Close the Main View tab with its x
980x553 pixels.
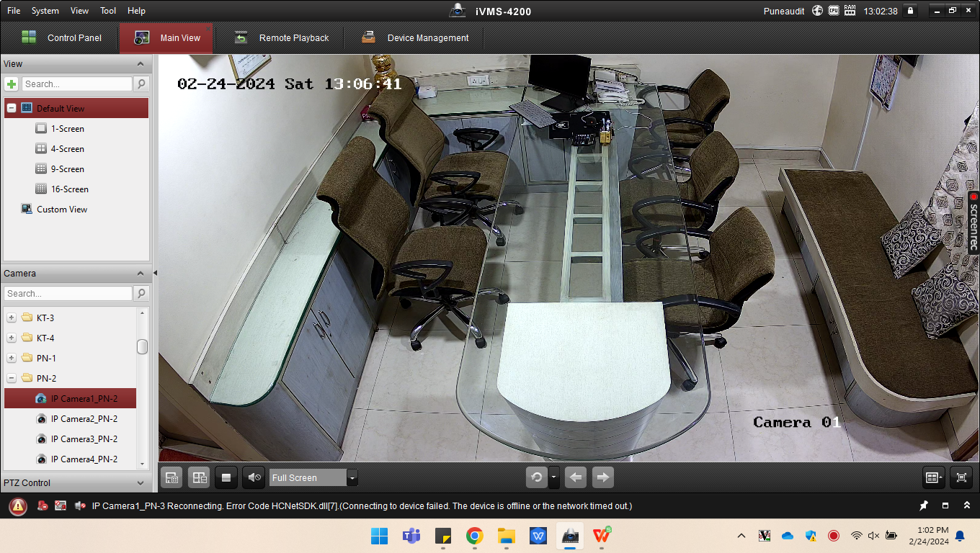(x=208, y=28)
